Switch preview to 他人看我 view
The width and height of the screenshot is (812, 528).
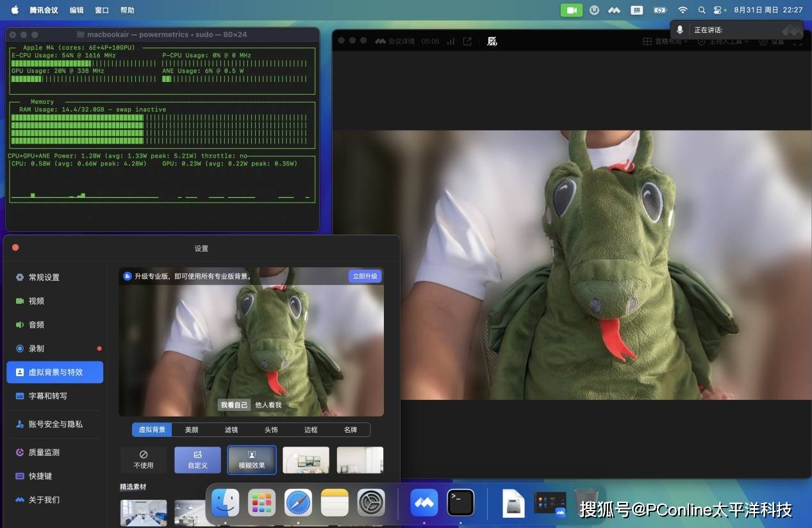point(268,405)
